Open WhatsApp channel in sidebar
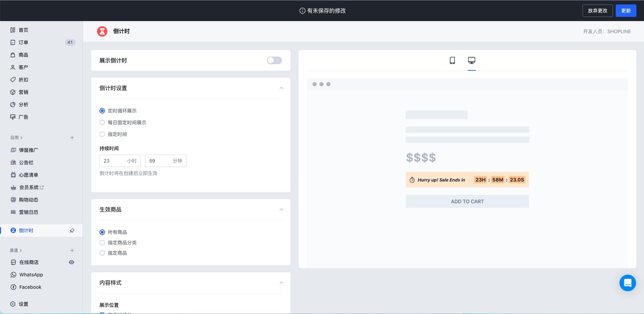Viewport: 644px width, 314px height. click(31, 275)
